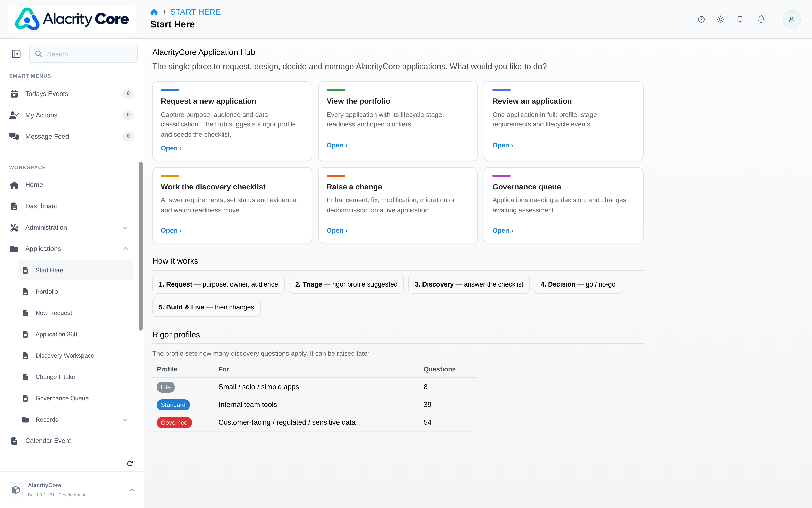Click Open on Governance queue card
Image resolution: width=812 pixels, height=508 pixels.
tap(503, 230)
